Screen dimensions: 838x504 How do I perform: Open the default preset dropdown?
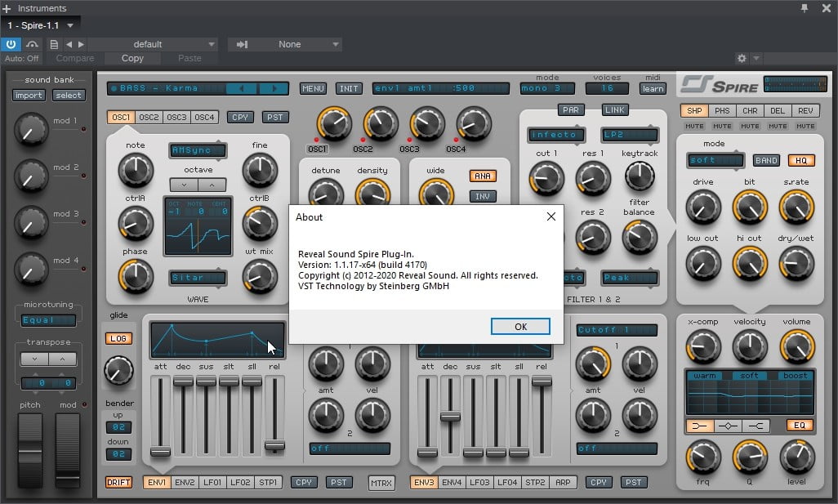tap(153, 44)
